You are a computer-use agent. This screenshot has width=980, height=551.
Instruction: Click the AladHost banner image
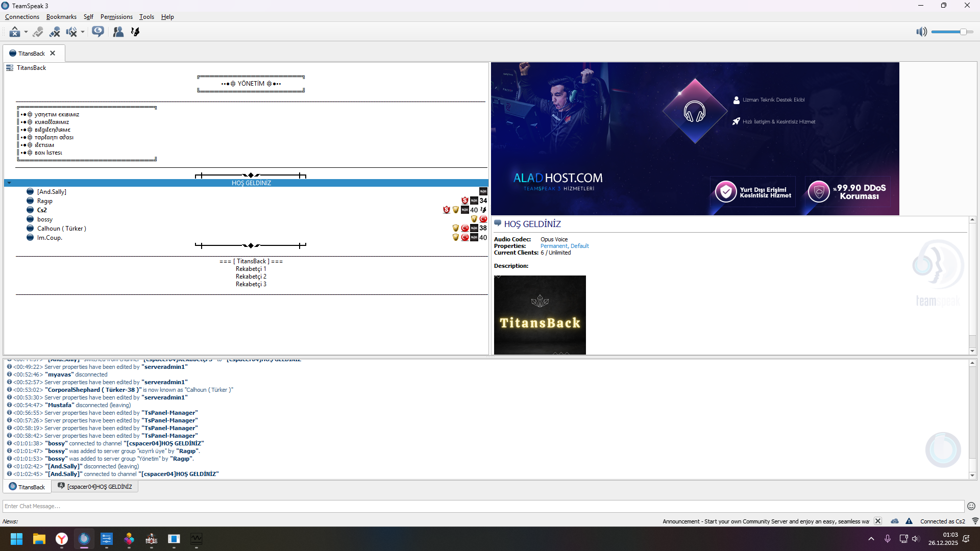695,139
